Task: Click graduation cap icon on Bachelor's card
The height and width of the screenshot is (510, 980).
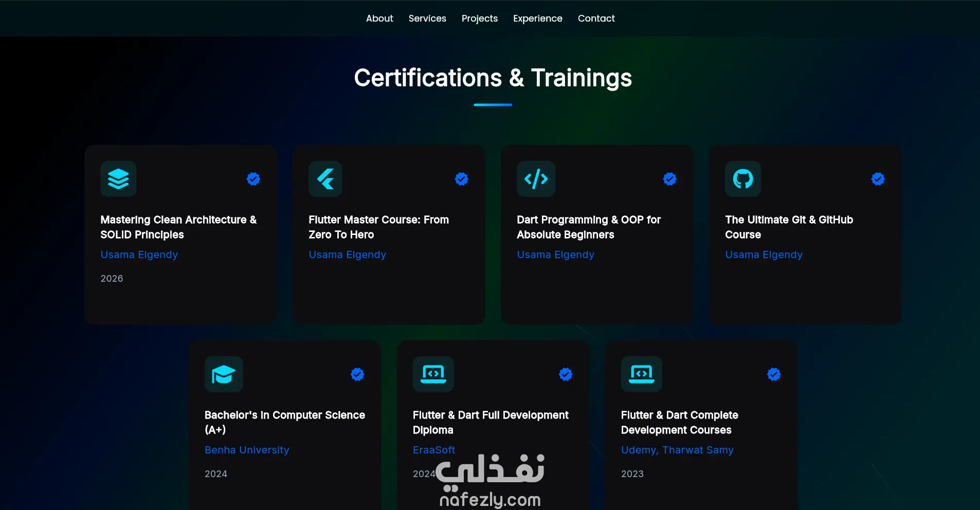Action: [x=224, y=374]
